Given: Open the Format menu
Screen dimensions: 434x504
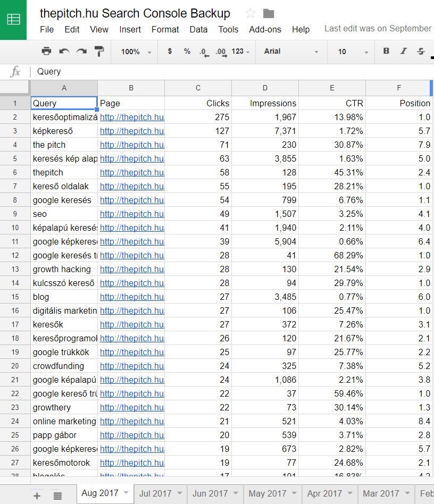Looking at the screenshot, I should coord(165,30).
